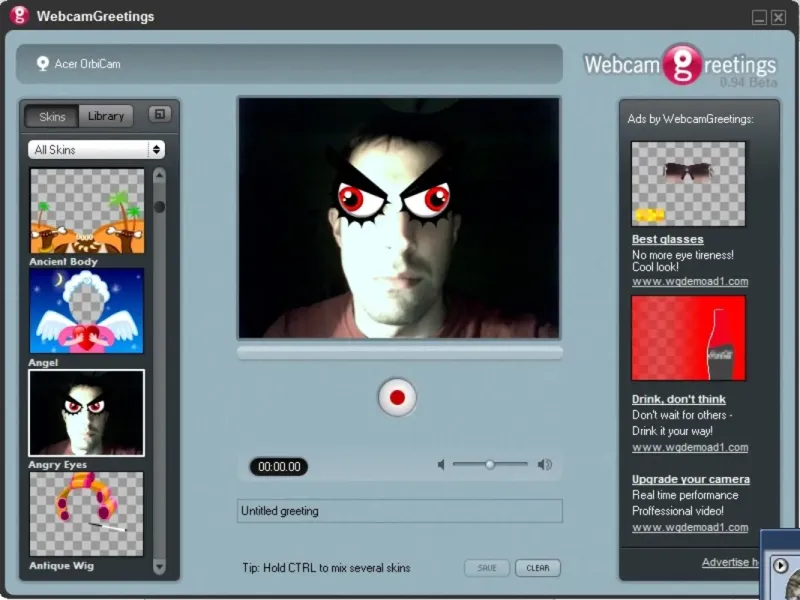Click the scroll down arrow in skins list

coord(159,566)
